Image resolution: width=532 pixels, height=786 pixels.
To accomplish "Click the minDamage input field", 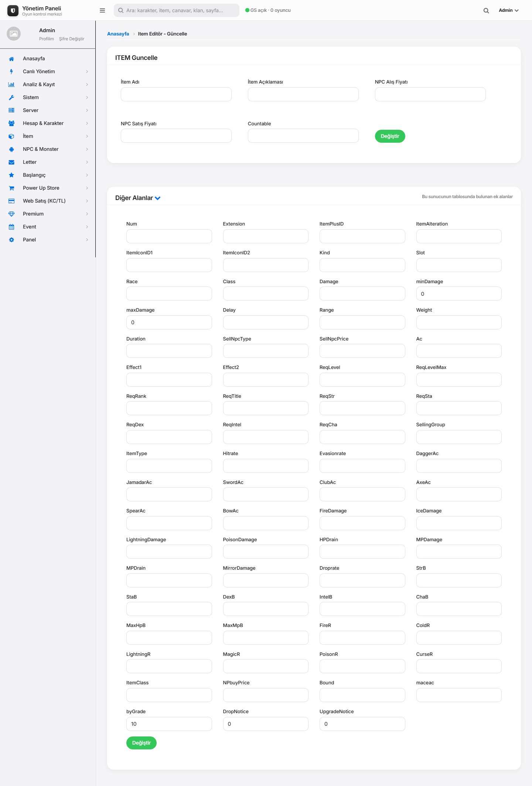I will [x=459, y=294].
